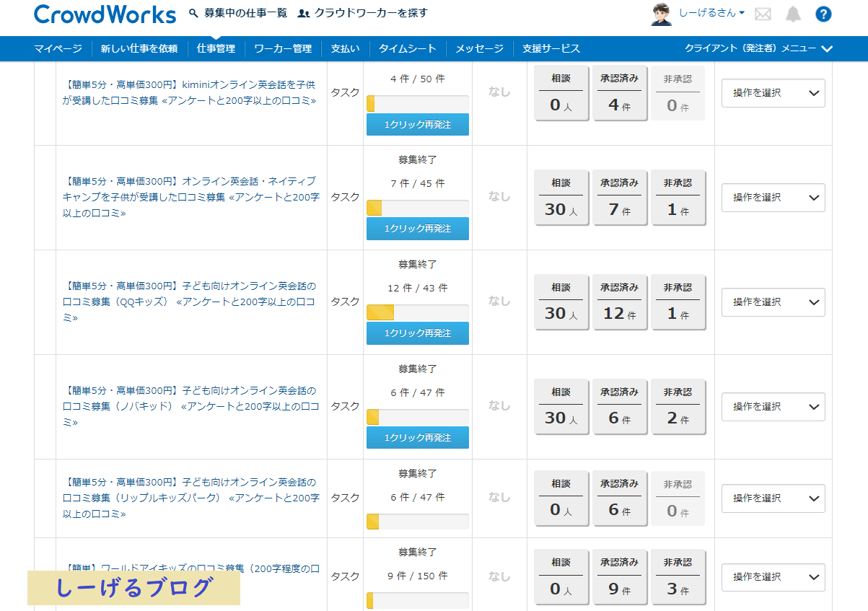The width and height of the screenshot is (868, 611).
Task: Open the ワールドアイキッズ job link
Action: click(x=190, y=568)
